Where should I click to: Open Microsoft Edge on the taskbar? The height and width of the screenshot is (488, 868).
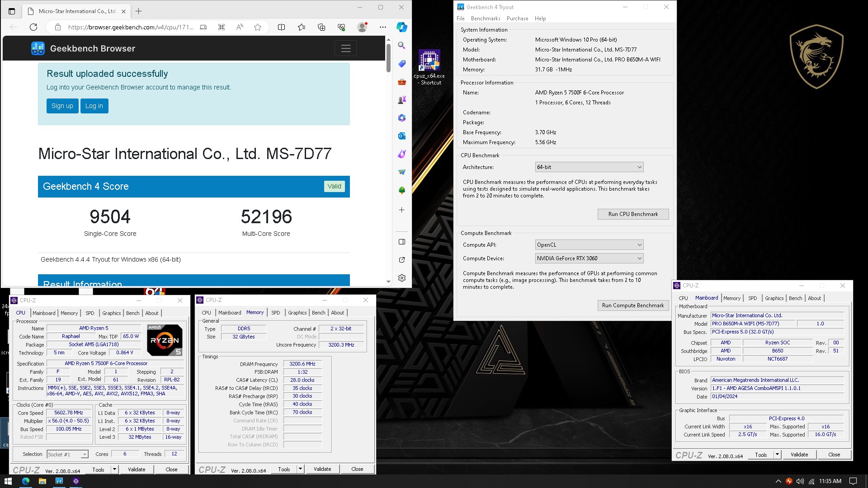pyautogui.click(x=25, y=481)
